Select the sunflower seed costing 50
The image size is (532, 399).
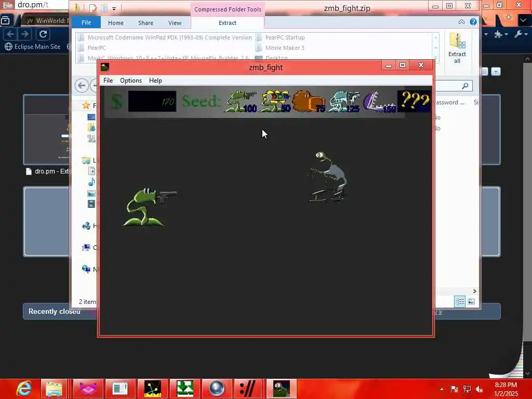pyautogui.click(x=275, y=101)
